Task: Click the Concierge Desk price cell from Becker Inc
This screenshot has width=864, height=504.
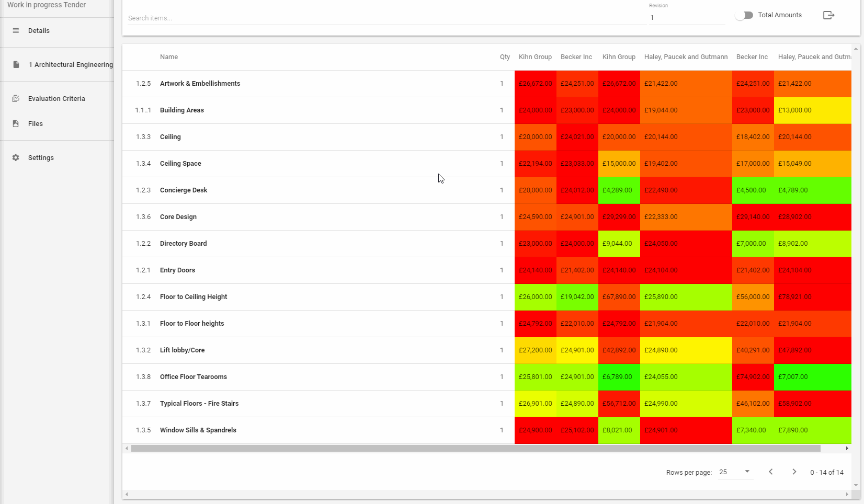Action: pos(577,190)
